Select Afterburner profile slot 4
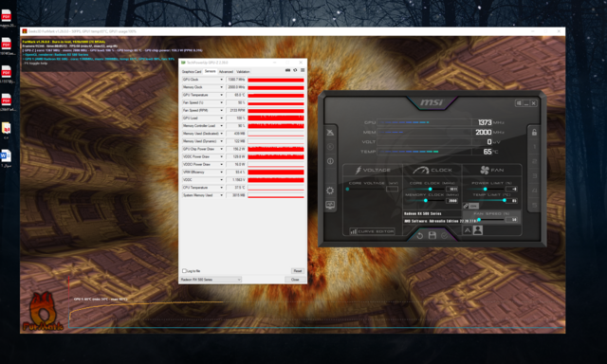Image resolution: width=607 pixels, height=364 pixels. tap(534, 191)
